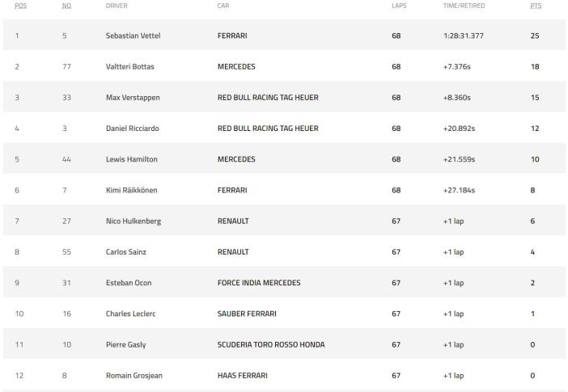Click Nico Hulkenberg's name
The height and width of the screenshot is (392, 568).
(x=132, y=221)
